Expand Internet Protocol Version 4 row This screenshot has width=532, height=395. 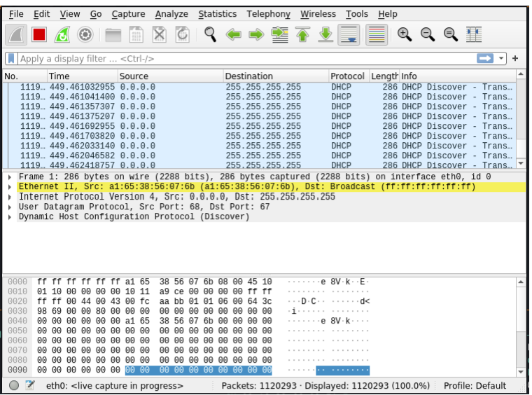coord(10,197)
